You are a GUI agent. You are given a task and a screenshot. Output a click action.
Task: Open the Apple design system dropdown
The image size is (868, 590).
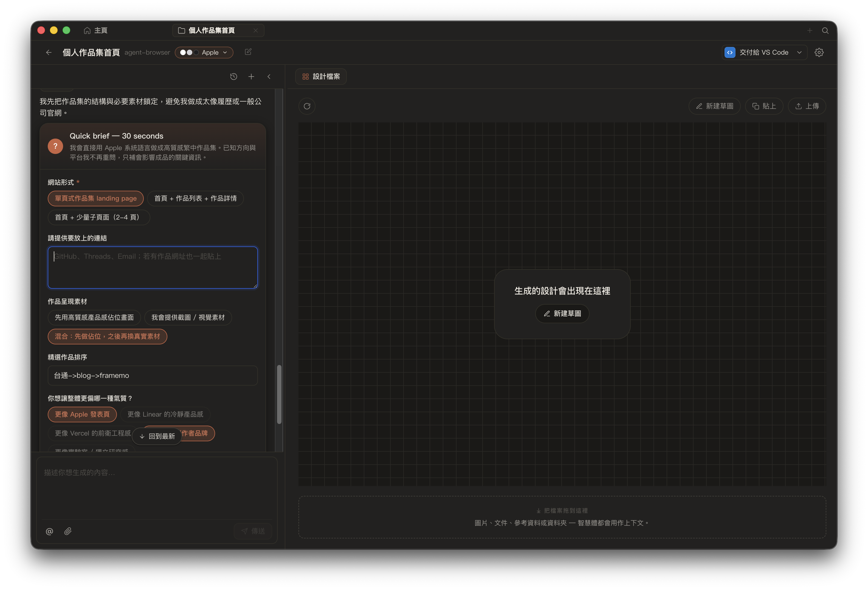pos(204,52)
